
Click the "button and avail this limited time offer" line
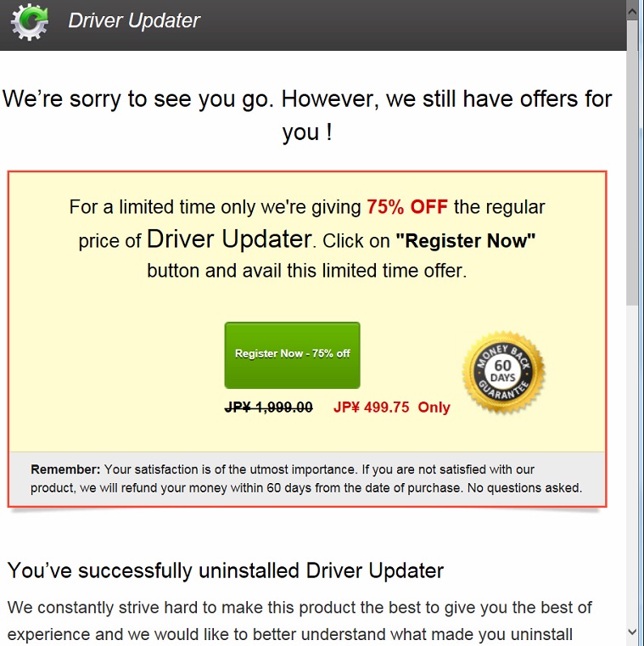pyautogui.click(x=307, y=271)
